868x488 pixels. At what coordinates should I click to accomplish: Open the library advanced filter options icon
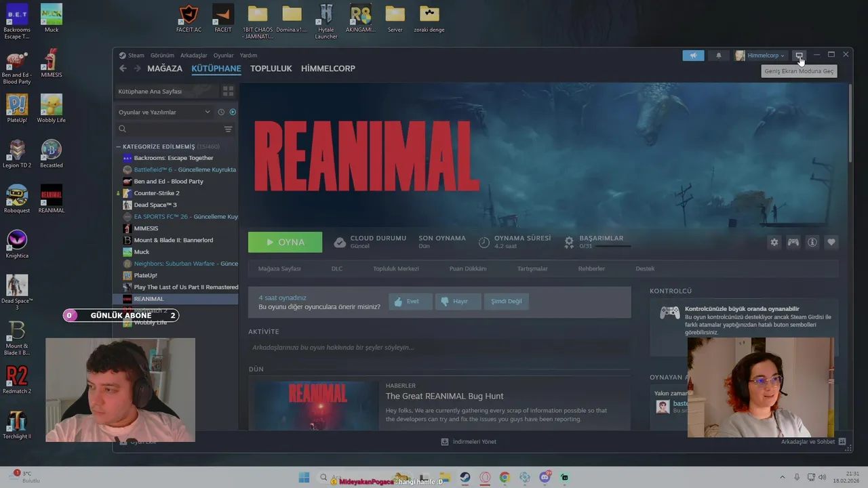(228, 129)
